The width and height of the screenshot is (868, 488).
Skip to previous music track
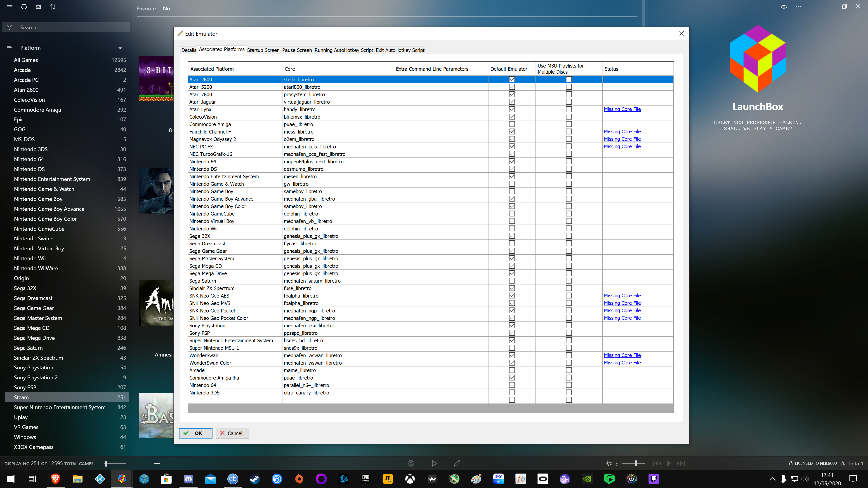657,463
